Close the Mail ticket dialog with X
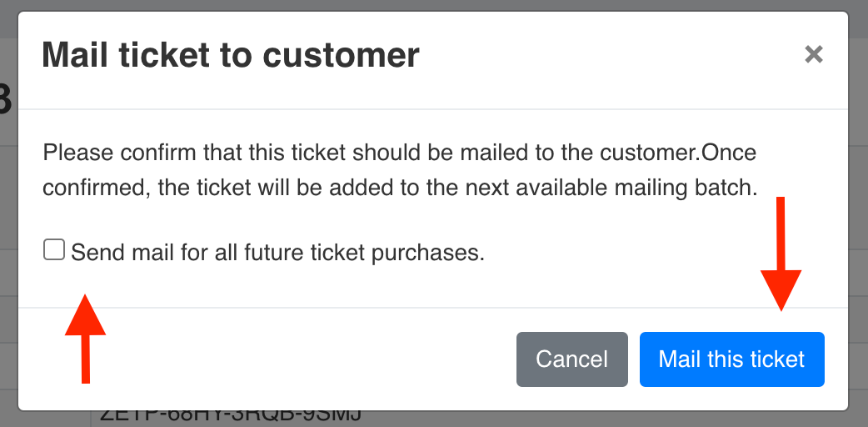Screen dimensions: 868x427 (x=813, y=55)
